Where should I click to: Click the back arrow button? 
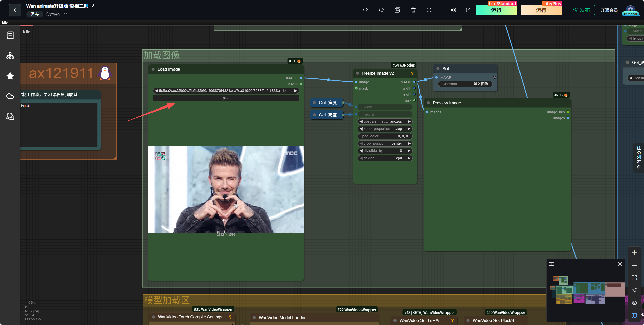pyautogui.click(x=15, y=10)
